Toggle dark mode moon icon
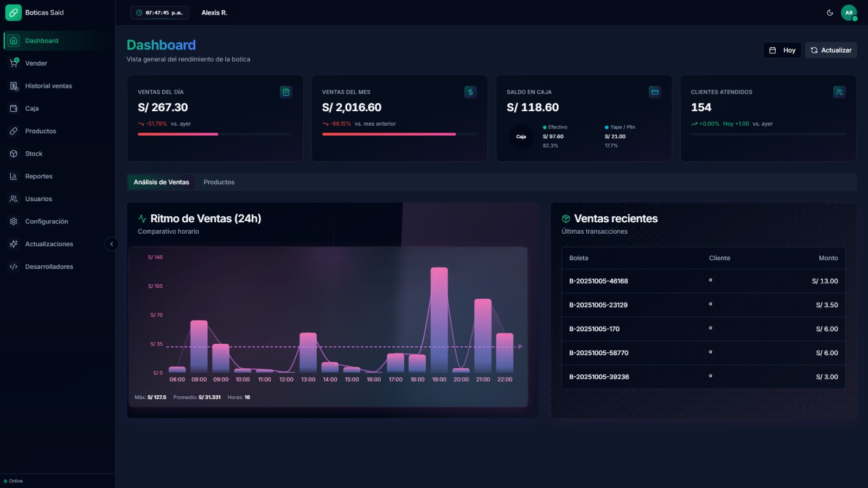This screenshot has width=868, height=488. pyautogui.click(x=829, y=12)
